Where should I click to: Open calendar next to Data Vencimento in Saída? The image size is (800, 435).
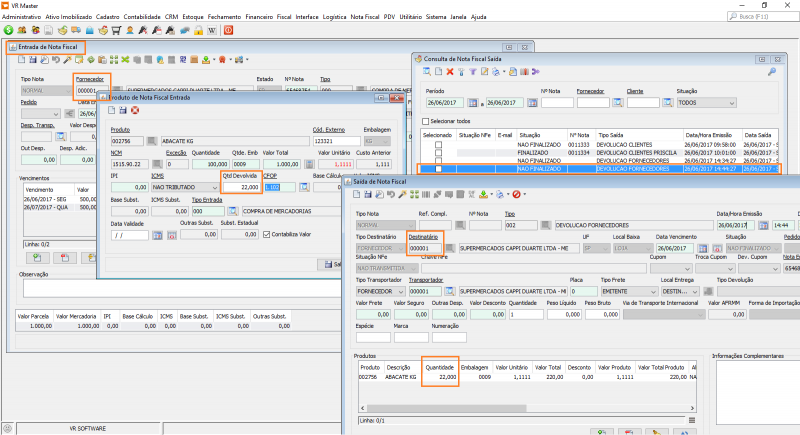pyautogui.click(x=703, y=248)
